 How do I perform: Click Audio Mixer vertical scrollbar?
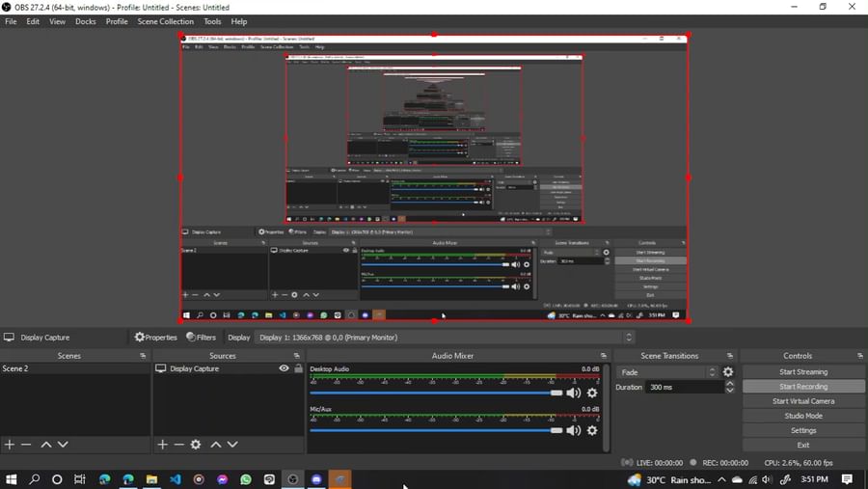(x=607, y=407)
